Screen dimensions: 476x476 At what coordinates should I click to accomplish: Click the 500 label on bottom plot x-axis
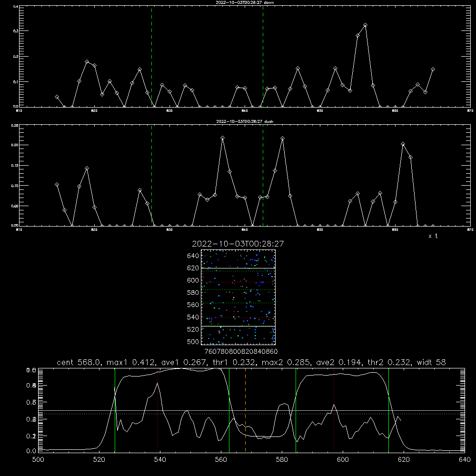pyautogui.click(x=38, y=460)
